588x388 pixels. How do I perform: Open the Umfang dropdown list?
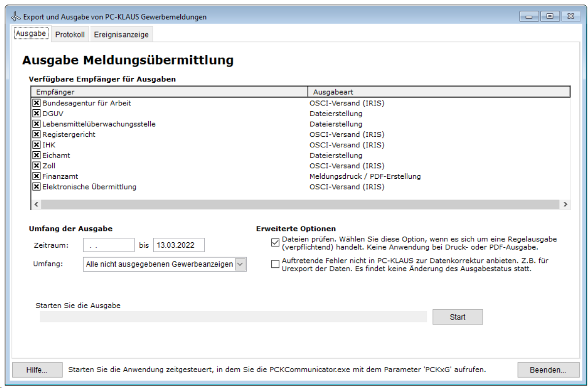pyautogui.click(x=240, y=264)
